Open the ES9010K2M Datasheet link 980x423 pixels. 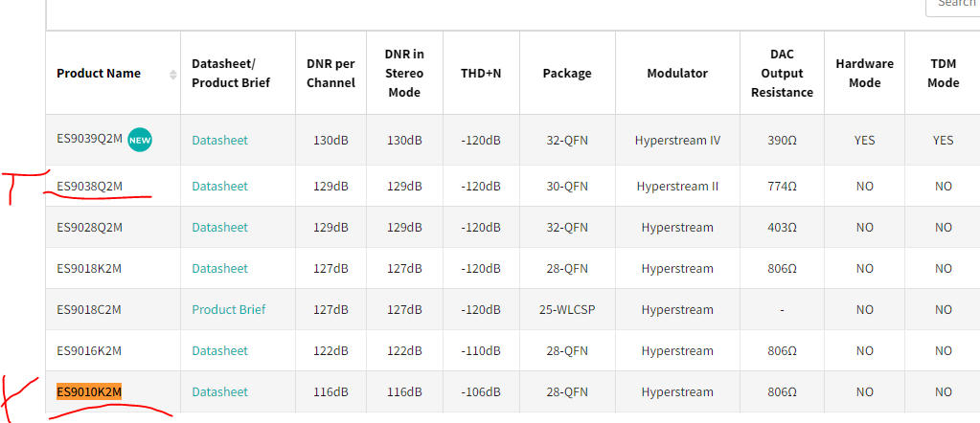tap(219, 392)
